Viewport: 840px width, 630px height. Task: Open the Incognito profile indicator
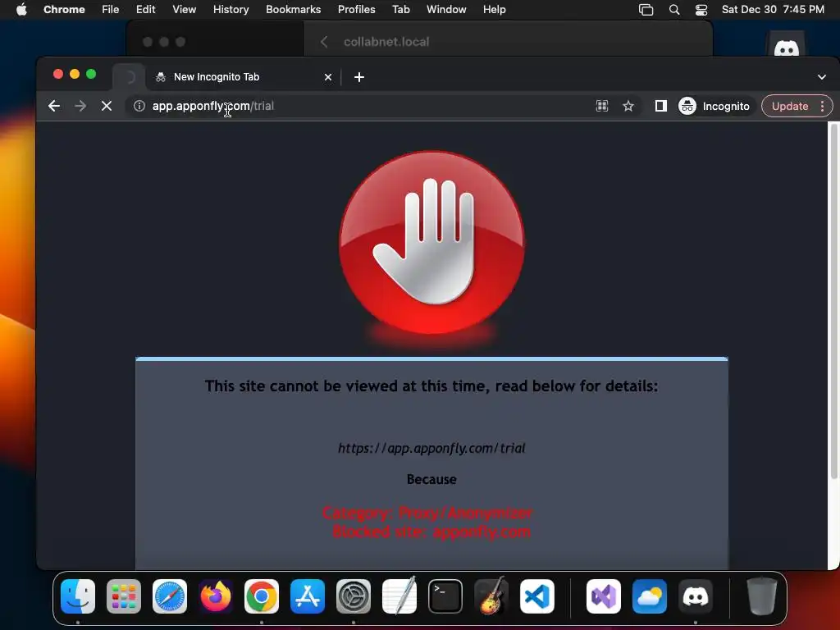click(714, 106)
